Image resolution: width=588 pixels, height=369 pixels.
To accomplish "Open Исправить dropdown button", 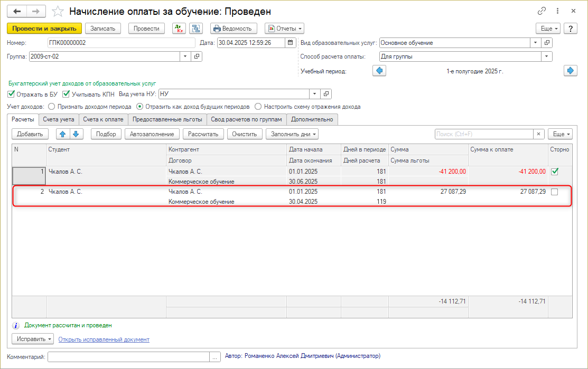I will pyautogui.click(x=33, y=339).
